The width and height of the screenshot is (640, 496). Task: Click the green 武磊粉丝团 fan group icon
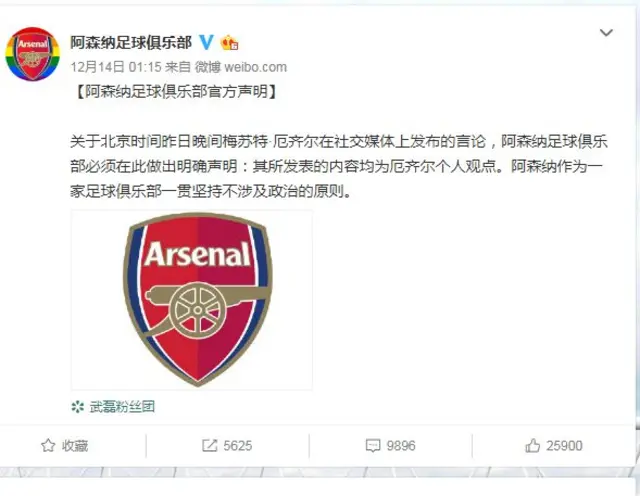(78, 406)
